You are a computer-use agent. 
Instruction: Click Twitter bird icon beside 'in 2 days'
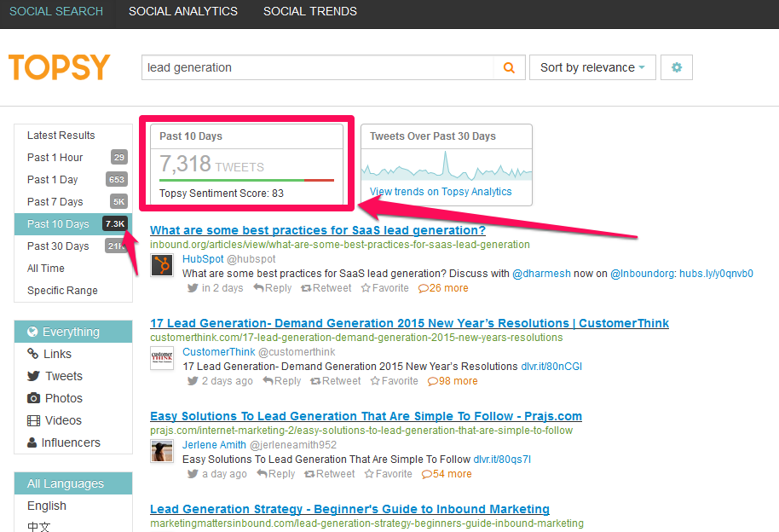pos(193,288)
